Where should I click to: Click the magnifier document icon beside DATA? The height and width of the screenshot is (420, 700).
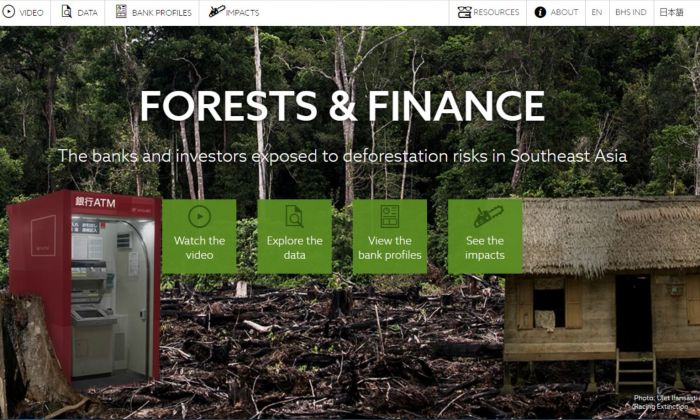(67, 11)
